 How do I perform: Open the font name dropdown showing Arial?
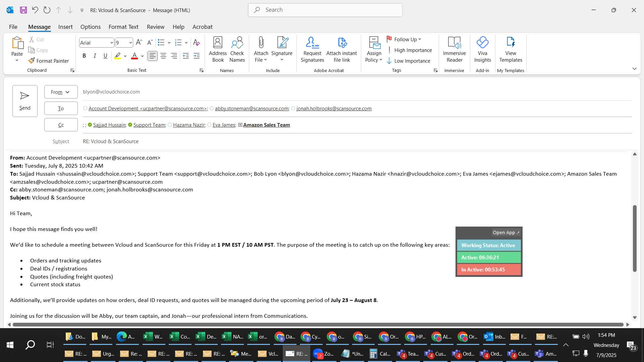tap(112, 43)
